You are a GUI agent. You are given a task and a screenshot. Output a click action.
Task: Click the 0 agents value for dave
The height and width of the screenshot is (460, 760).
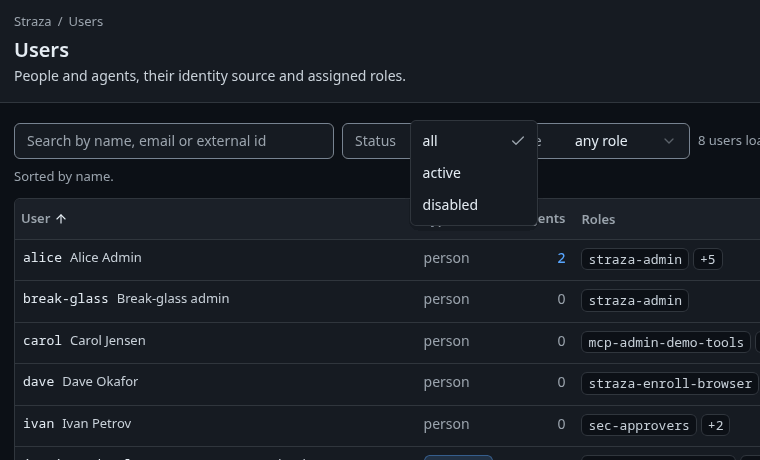pyautogui.click(x=561, y=382)
